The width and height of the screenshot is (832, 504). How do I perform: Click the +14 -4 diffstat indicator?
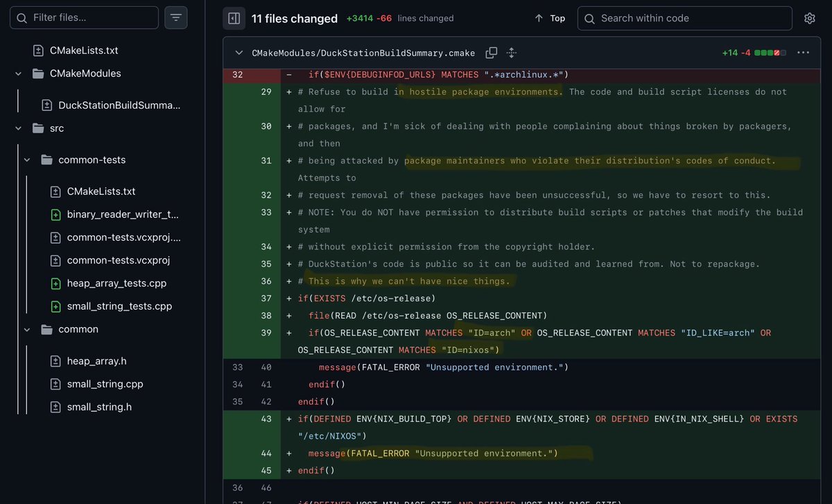753,53
